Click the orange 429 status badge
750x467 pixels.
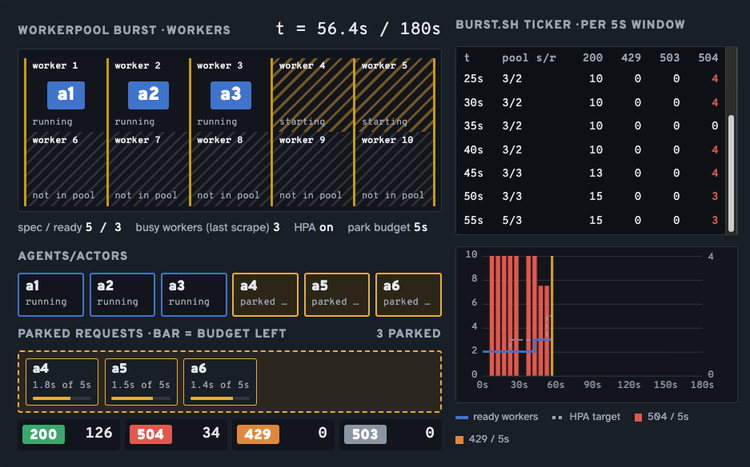point(258,434)
